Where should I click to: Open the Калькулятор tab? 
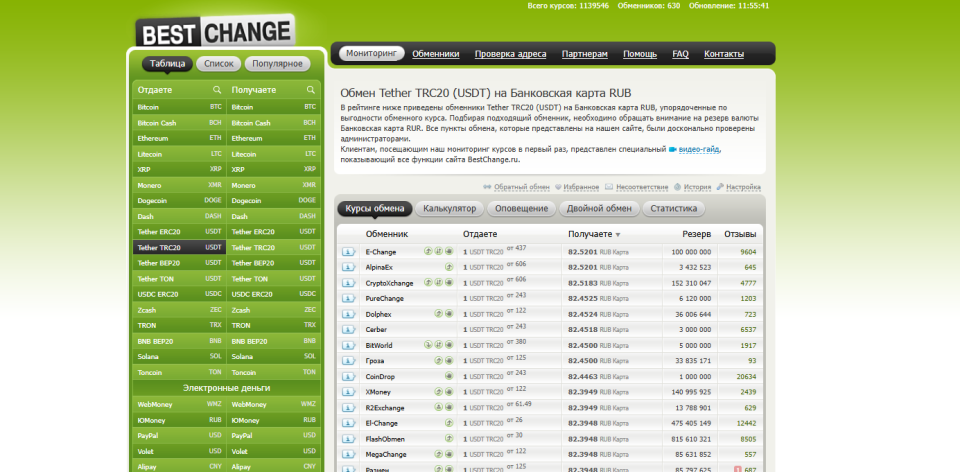450,208
